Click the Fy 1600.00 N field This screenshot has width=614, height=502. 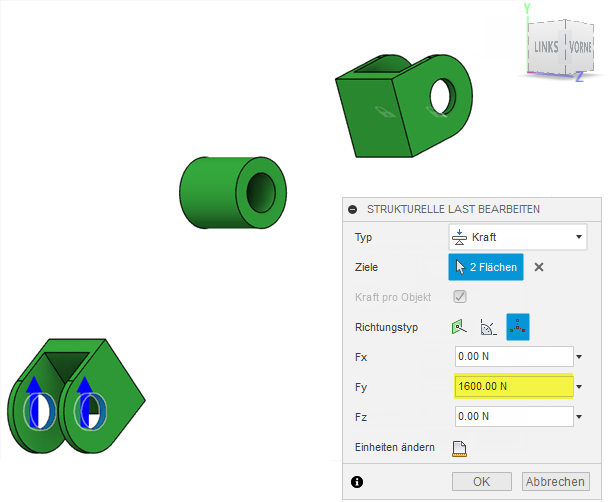[x=514, y=386]
